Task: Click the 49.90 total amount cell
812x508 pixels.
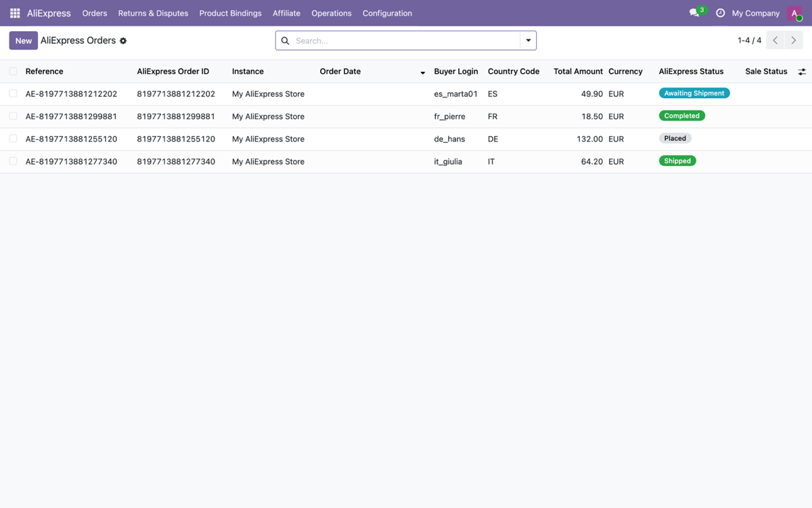Action: pos(592,94)
